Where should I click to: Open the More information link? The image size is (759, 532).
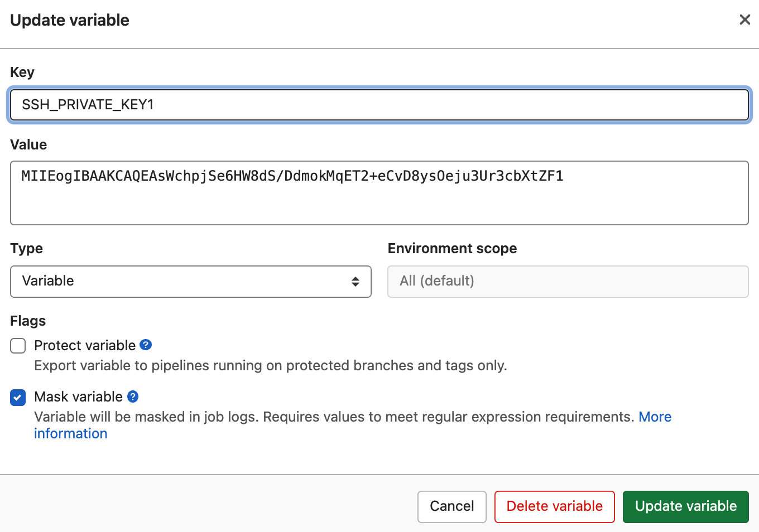[655, 417]
